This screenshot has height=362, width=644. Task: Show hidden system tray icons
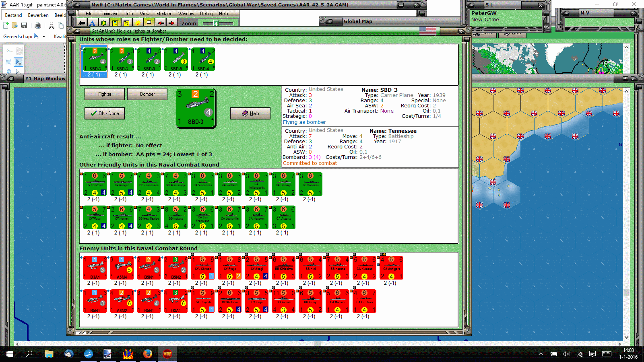541,354
